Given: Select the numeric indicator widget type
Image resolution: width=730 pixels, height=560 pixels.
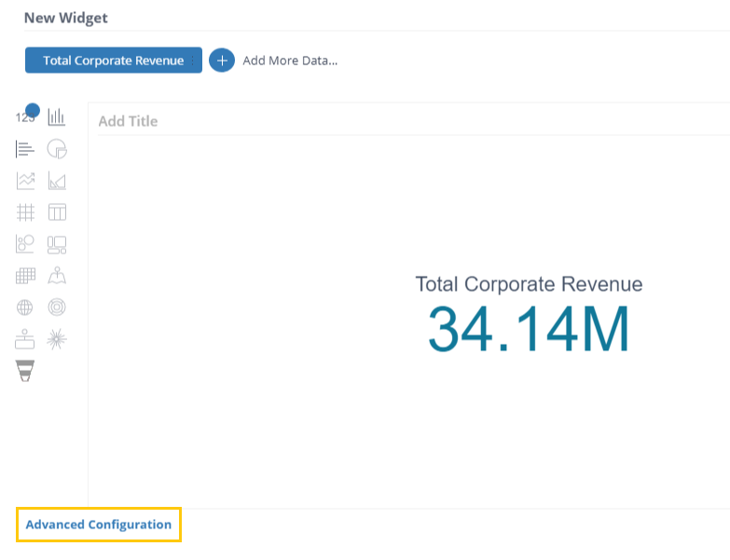Looking at the screenshot, I should coord(25,117).
